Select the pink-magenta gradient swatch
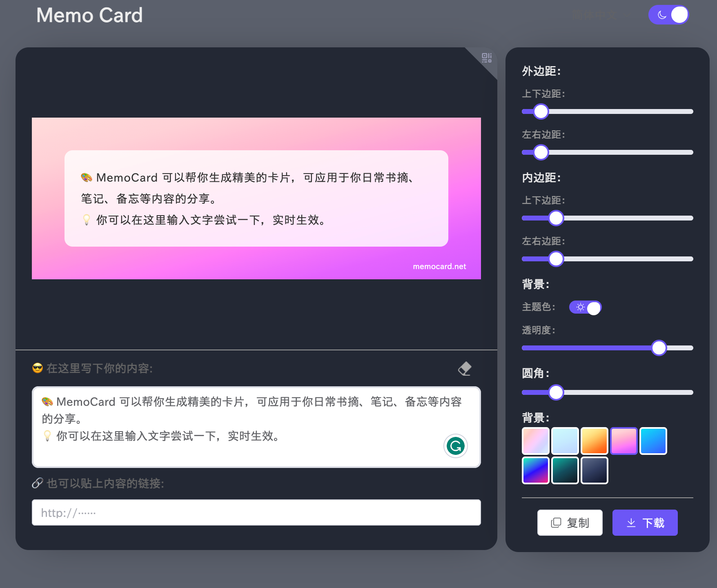Image resolution: width=717 pixels, height=588 pixels. pyautogui.click(x=624, y=441)
